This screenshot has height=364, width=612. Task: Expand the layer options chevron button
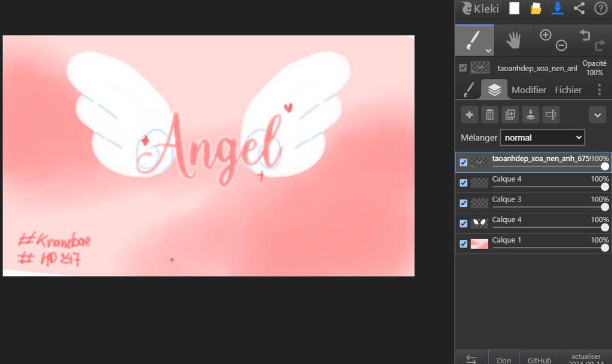pyautogui.click(x=597, y=115)
